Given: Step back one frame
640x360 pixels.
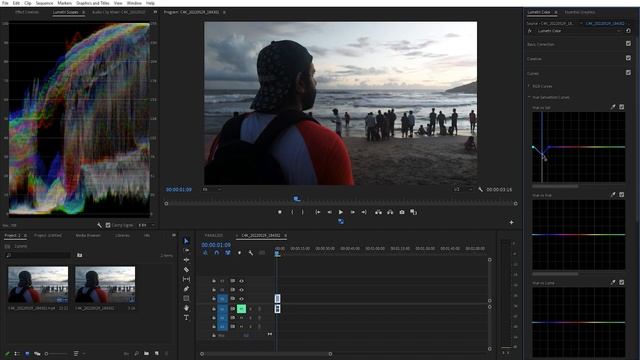Looking at the screenshot, I should (x=329, y=212).
